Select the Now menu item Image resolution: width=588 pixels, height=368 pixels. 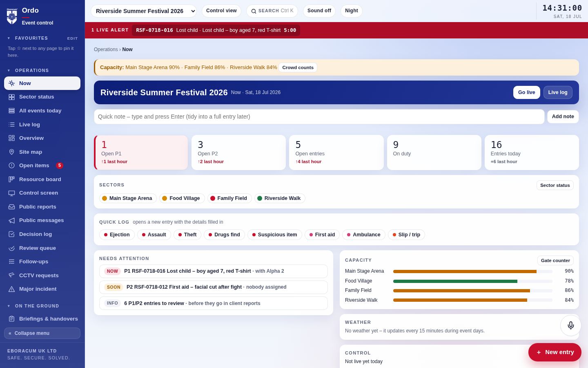[42, 83]
